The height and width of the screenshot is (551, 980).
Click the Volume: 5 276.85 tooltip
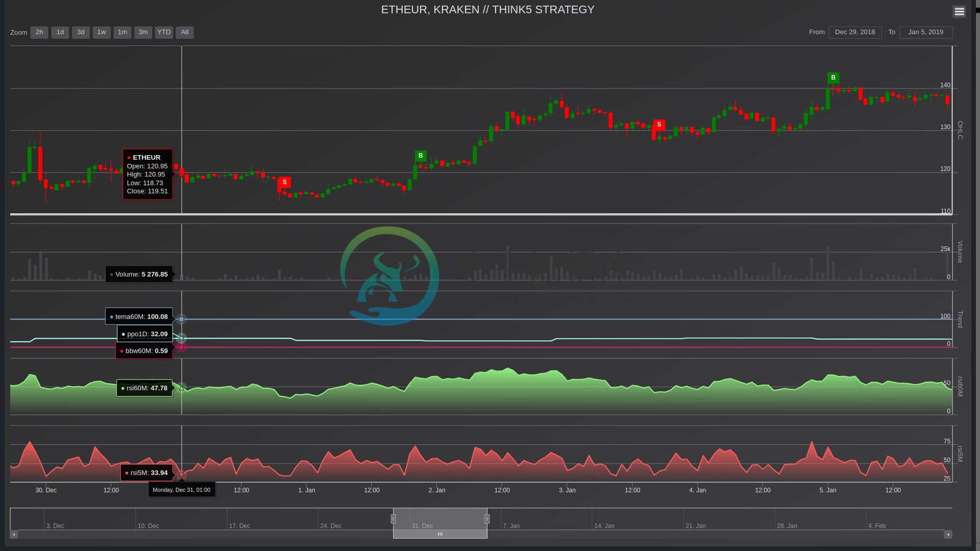coord(139,274)
